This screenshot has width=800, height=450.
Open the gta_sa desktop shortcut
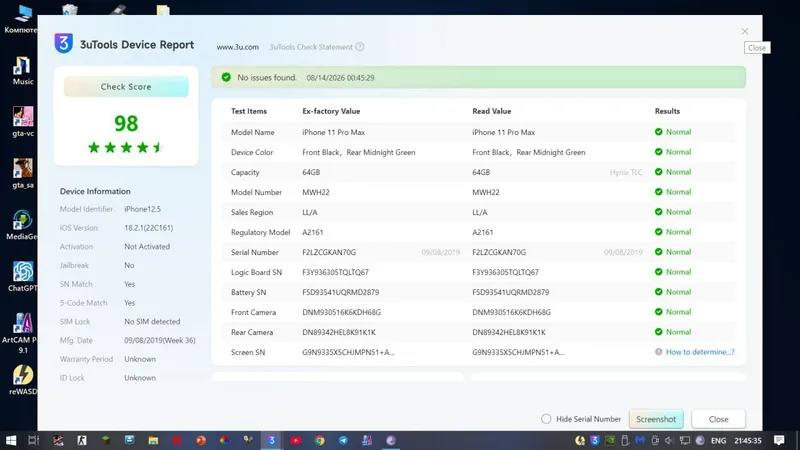22,173
